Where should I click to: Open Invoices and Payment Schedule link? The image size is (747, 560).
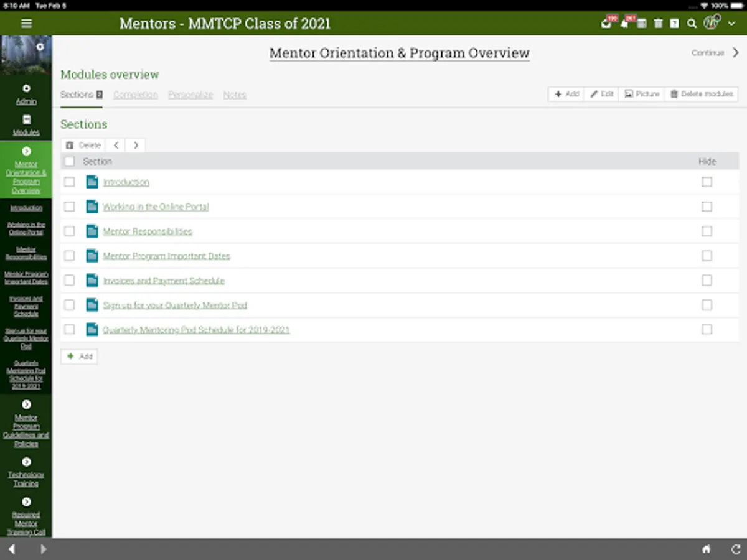[x=164, y=280]
